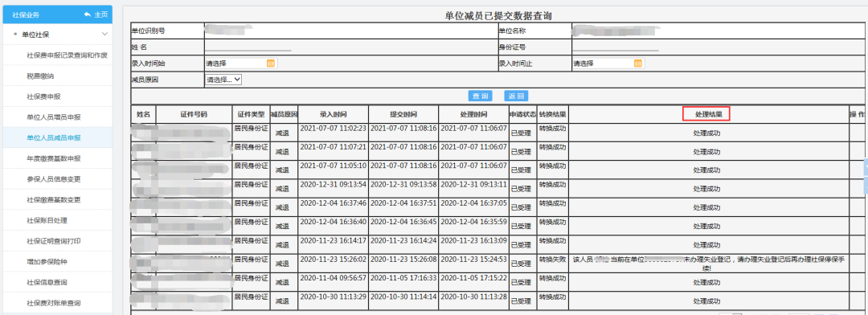Click processing time 2020-11-23 16:13:09

pyautogui.click(x=473, y=240)
